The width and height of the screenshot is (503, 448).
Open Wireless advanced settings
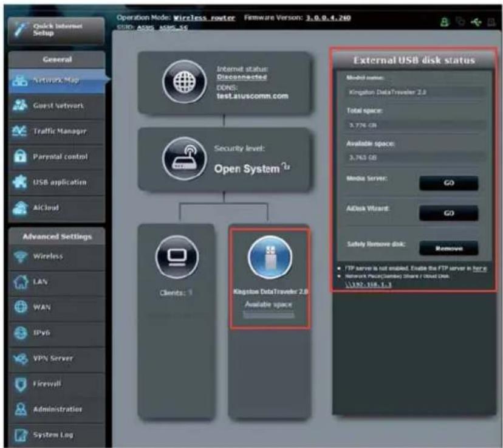(x=56, y=257)
